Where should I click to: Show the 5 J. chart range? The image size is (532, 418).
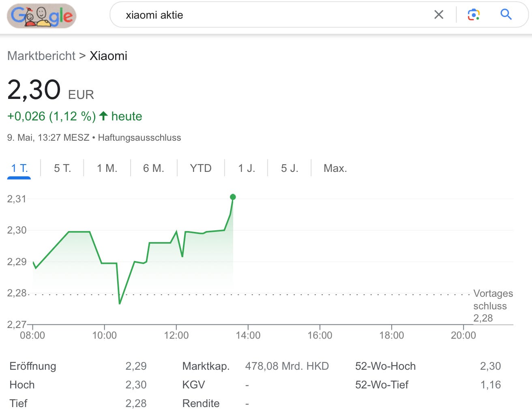(x=290, y=168)
